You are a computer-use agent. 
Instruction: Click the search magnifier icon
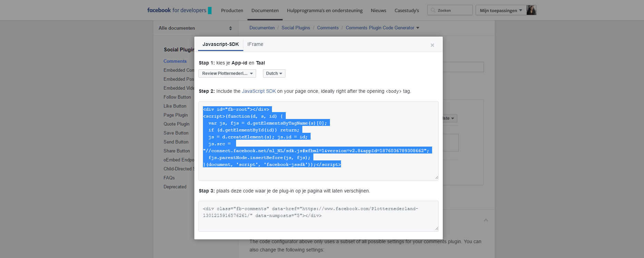tap(433, 10)
